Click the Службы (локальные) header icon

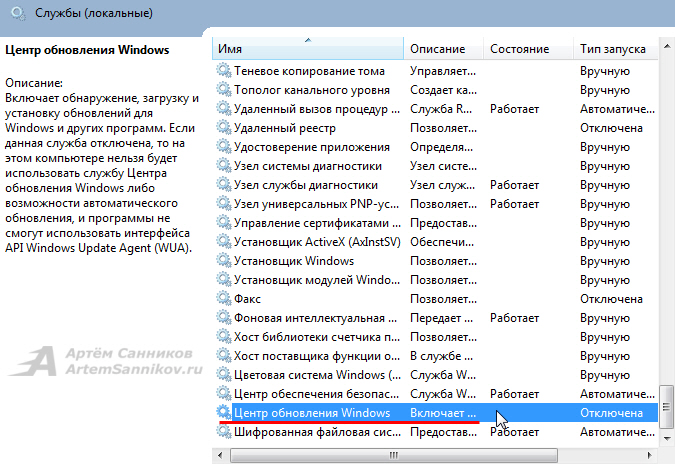(18, 13)
